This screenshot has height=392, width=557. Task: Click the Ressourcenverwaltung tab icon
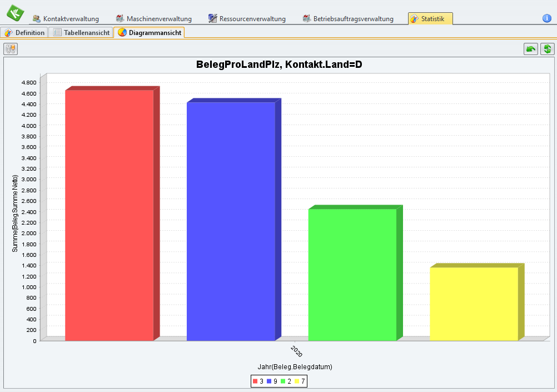pyautogui.click(x=212, y=18)
